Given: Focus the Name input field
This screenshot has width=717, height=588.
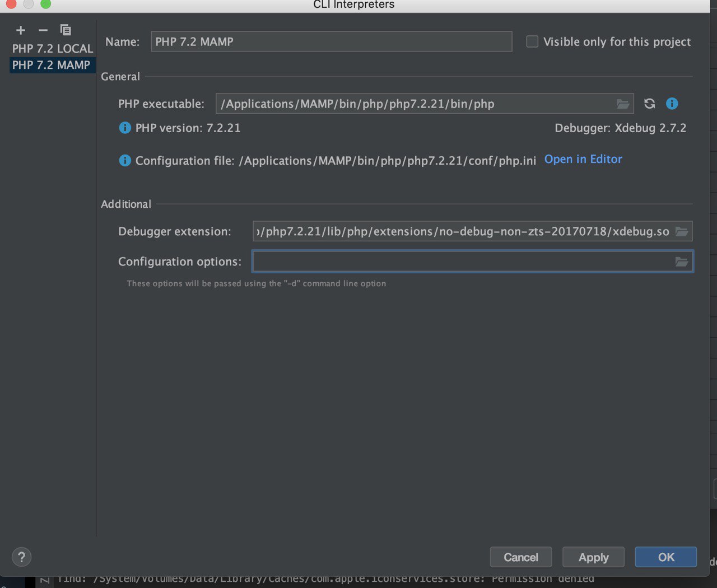Looking at the screenshot, I should tap(332, 42).
